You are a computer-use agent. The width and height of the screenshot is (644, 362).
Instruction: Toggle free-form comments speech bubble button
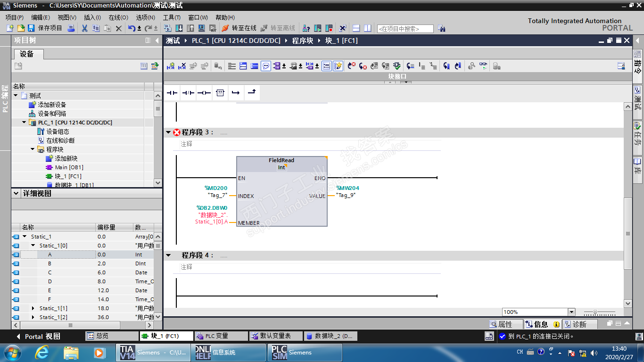pyautogui.click(x=266, y=66)
